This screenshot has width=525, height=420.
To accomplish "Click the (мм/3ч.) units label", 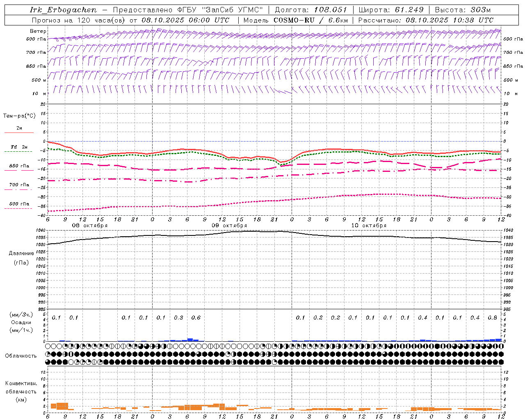I will (21, 315).
